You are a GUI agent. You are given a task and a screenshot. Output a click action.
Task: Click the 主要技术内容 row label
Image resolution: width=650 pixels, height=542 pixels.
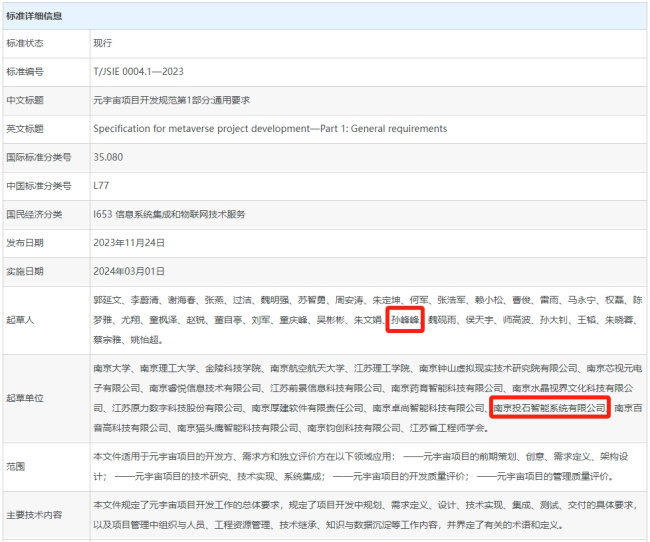[34, 514]
